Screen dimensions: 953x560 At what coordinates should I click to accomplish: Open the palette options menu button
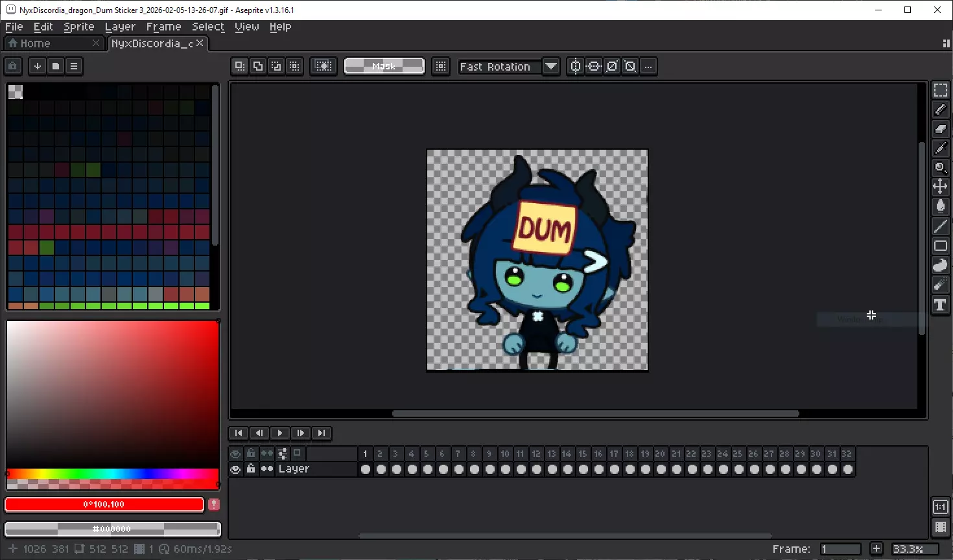[x=74, y=66]
